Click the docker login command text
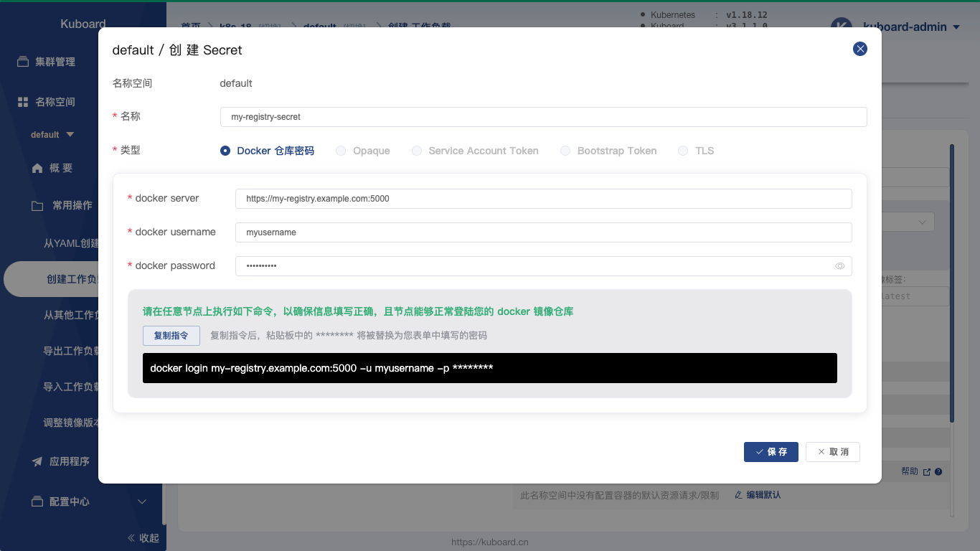 pyautogui.click(x=321, y=368)
